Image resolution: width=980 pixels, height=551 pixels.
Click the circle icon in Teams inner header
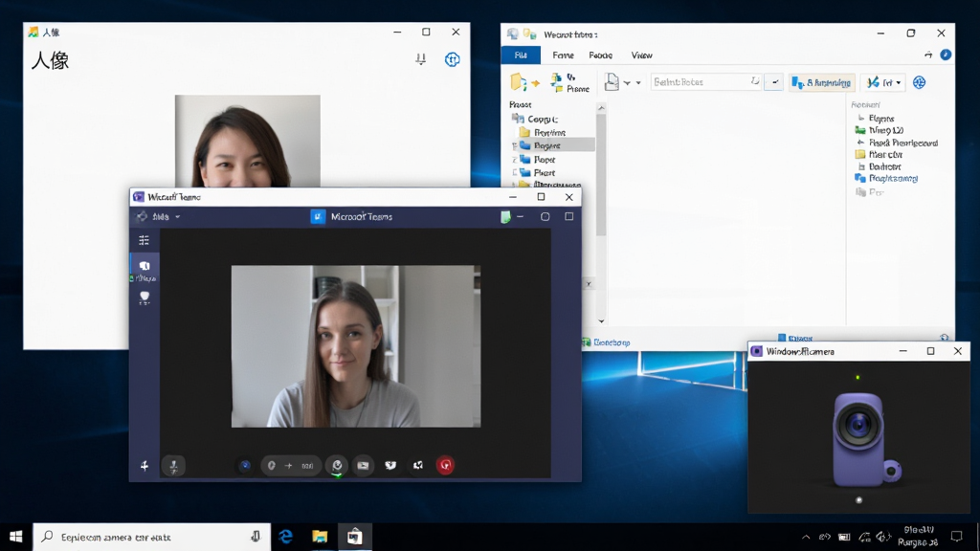(545, 217)
